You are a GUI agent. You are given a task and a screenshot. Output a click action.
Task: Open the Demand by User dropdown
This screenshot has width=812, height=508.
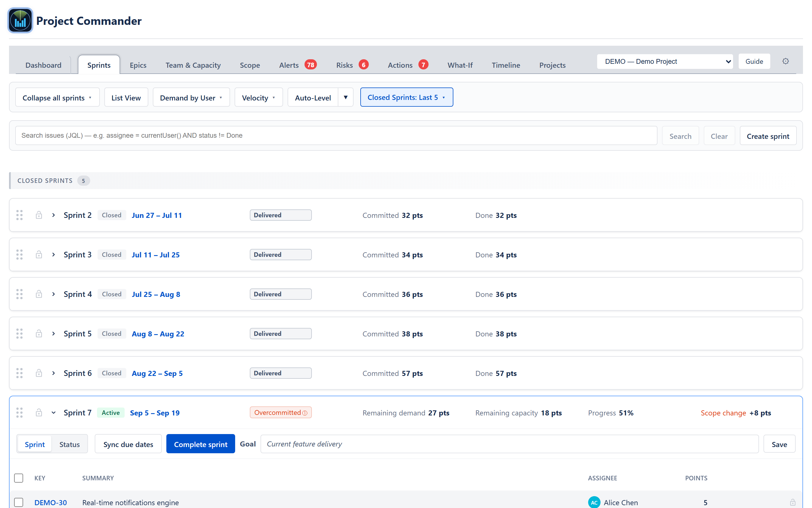point(191,97)
